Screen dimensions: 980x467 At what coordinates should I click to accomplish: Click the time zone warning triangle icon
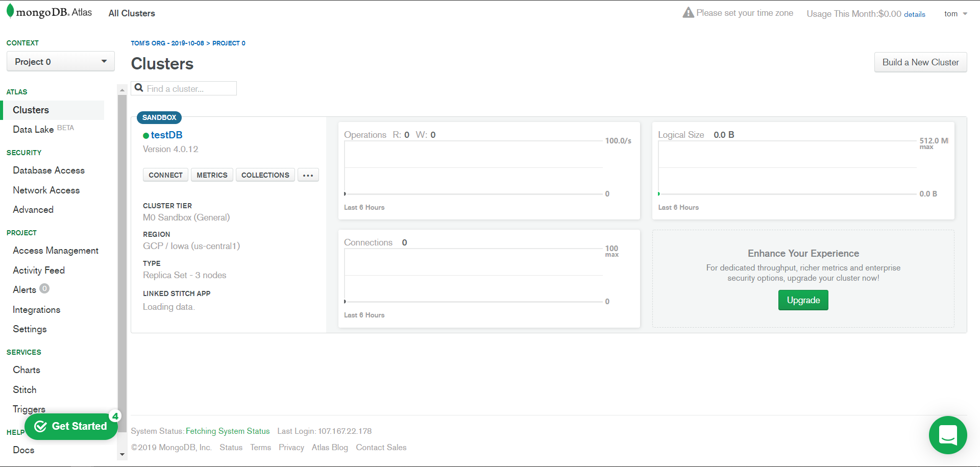688,13
